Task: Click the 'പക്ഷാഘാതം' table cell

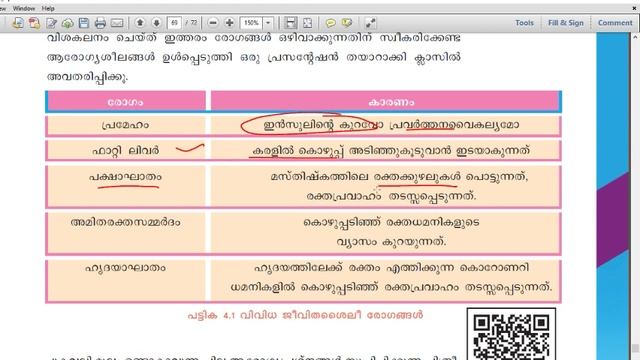Action: (x=126, y=186)
